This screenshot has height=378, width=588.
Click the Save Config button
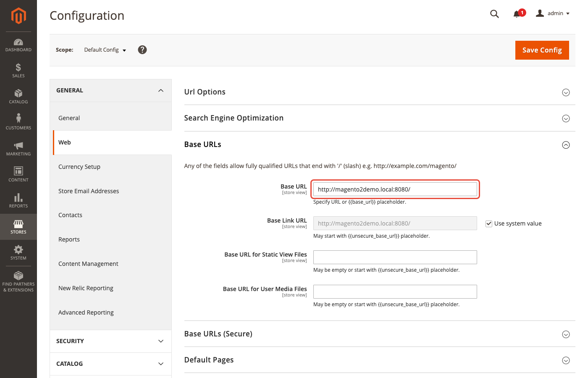point(542,50)
